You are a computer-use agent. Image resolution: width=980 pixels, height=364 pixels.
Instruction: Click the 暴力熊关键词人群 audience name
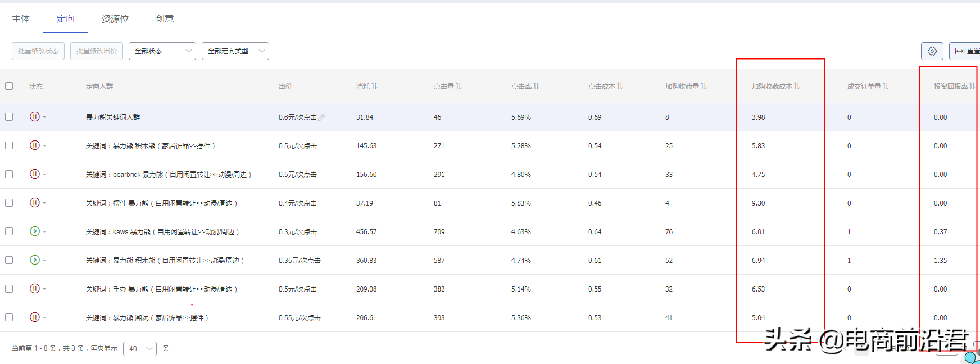click(113, 117)
